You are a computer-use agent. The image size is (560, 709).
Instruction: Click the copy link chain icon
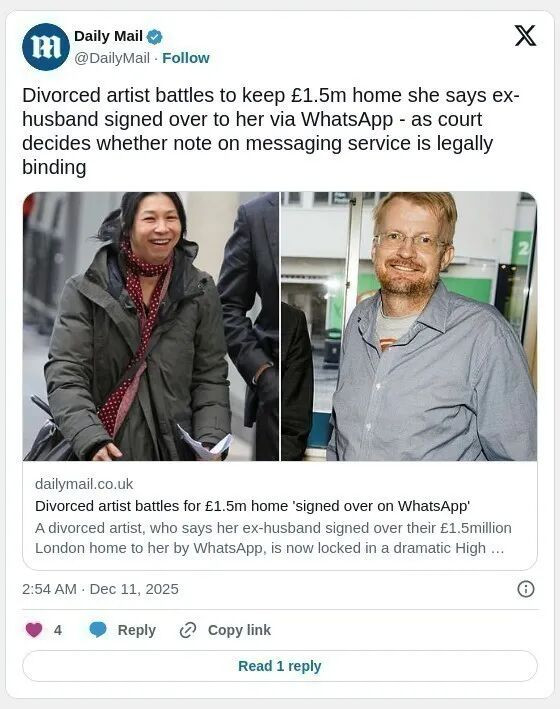tap(188, 630)
